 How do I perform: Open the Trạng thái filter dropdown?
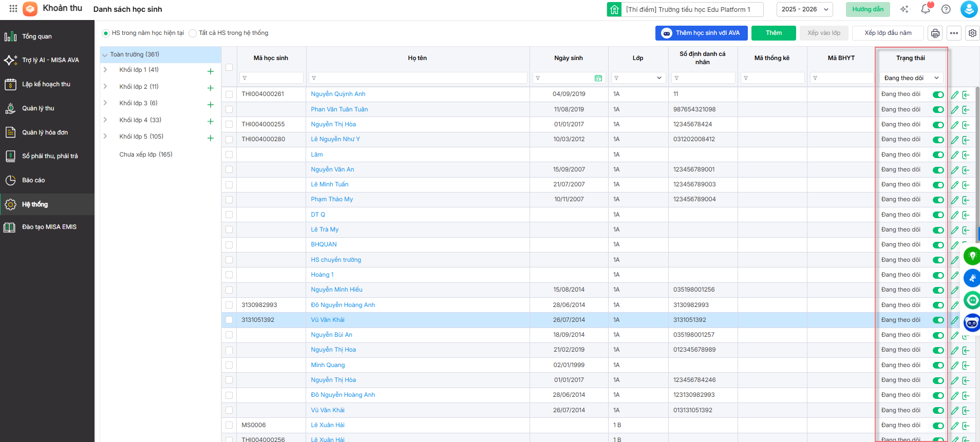point(912,78)
